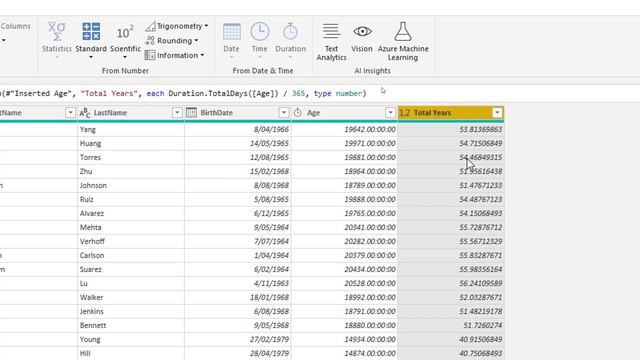Select age cell 19642.00:00:00
640x360 pixels.
tap(344, 129)
